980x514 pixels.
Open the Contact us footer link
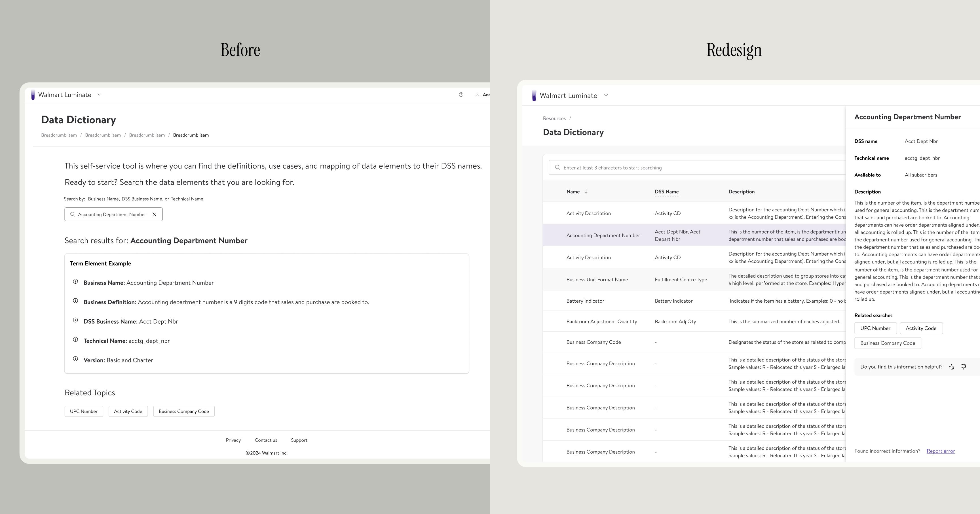pos(266,440)
